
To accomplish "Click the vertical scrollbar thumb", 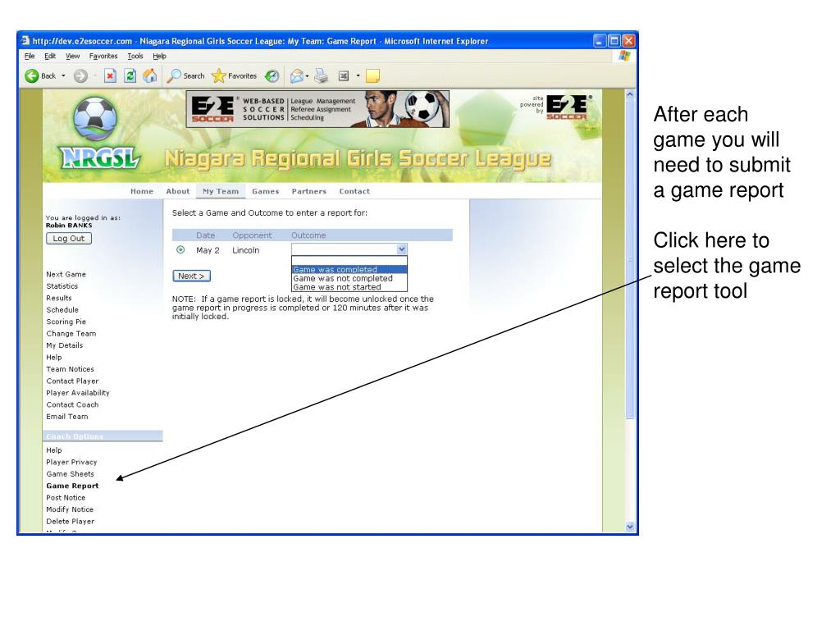I will (630, 258).
